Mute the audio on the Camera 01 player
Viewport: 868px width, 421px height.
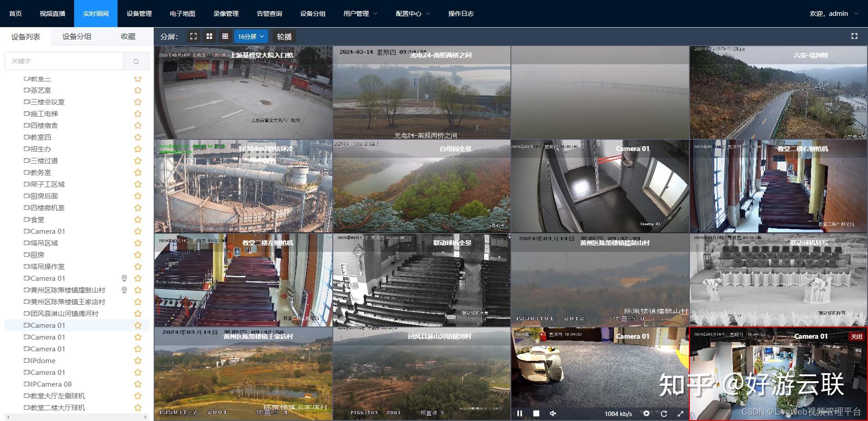pos(553,413)
